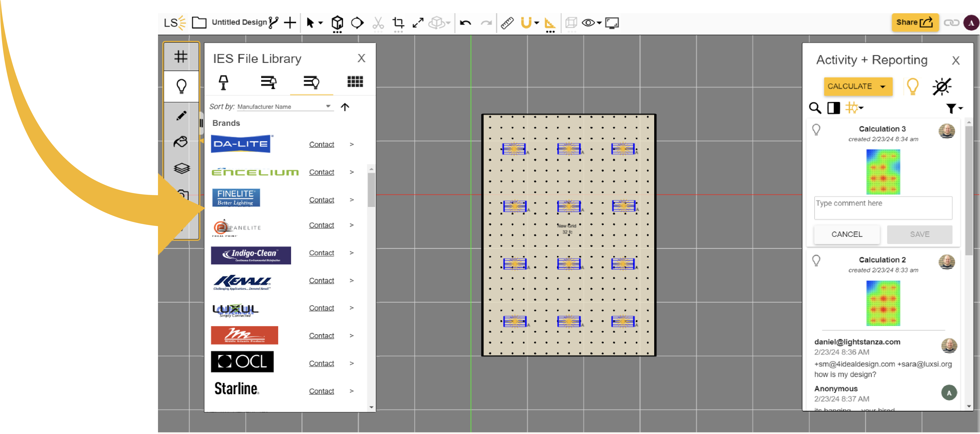Image resolution: width=980 pixels, height=434 pixels.
Task: Open the filter funnel dropdown
Action: (955, 109)
